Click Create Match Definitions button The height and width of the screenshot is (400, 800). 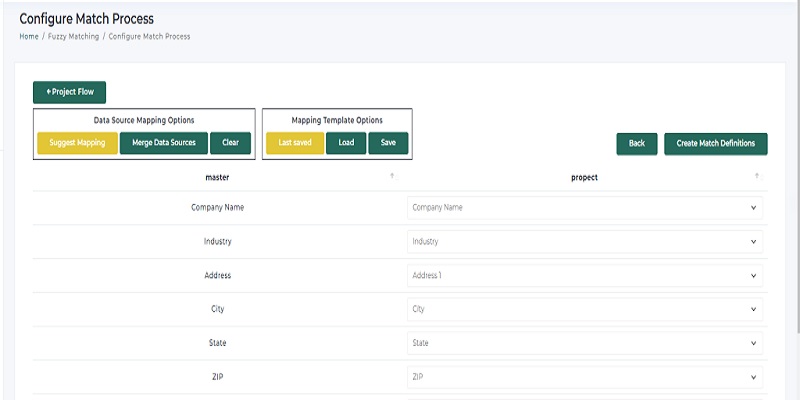(x=715, y=144)
